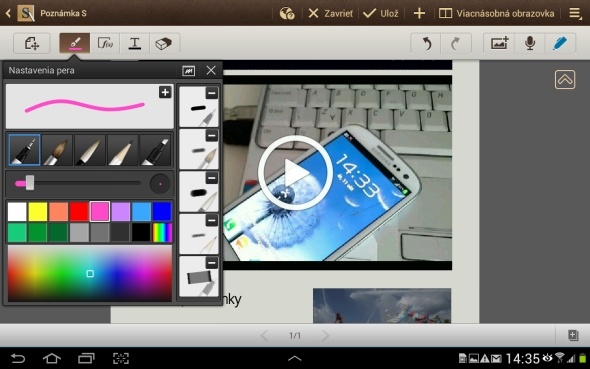Pick the orange color swatch
The width and height of the screenshot is (590, 369).
pyautogui.click(x=58, y=211)
